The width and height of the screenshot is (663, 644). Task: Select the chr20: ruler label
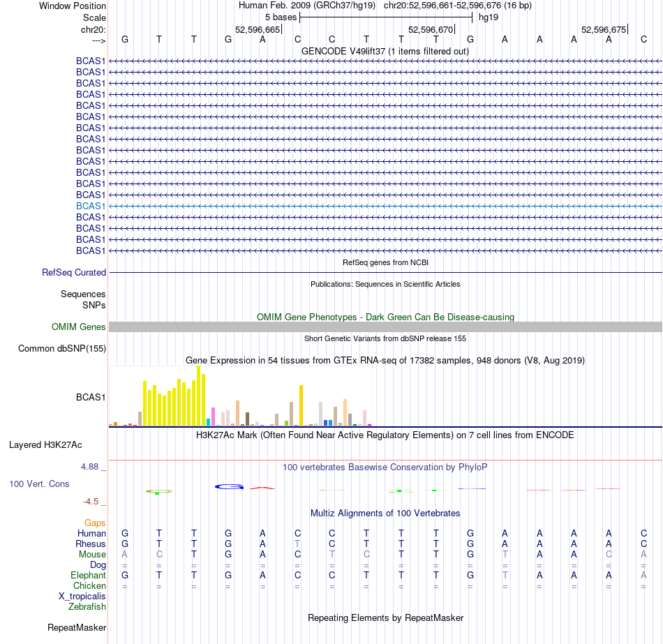93,29
